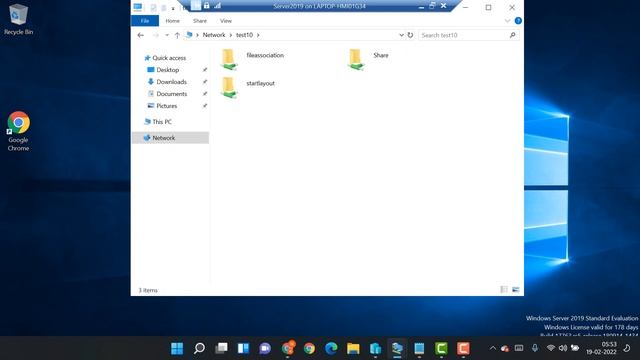This screenshot has height=360, width=640.
Task: Open Wi-Fi network tray icon
Action: pos(551,348)
